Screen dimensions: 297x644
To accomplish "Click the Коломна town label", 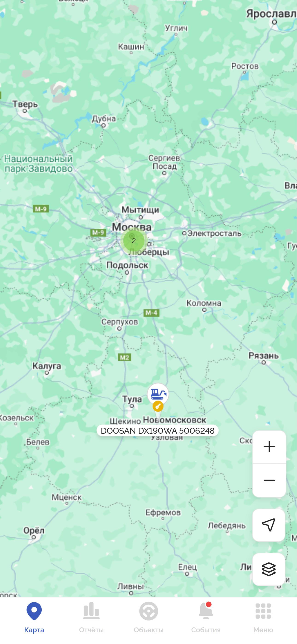I will click(x=204, y=303).
